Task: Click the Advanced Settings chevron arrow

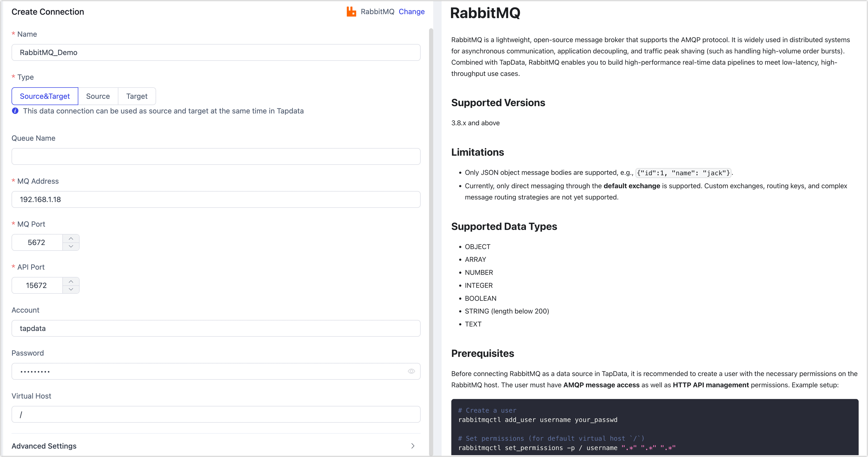Action: click(x=413, y=446)
